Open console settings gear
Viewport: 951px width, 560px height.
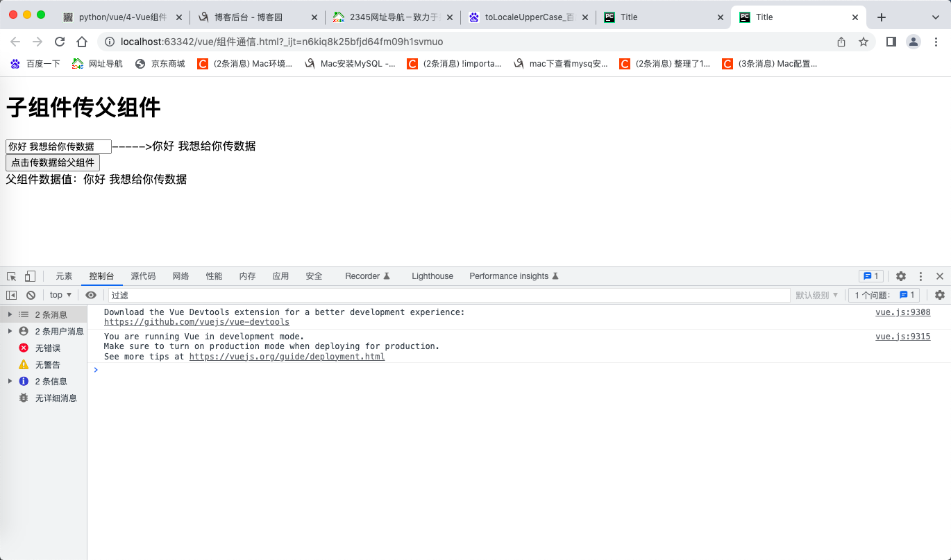[940, 295]
